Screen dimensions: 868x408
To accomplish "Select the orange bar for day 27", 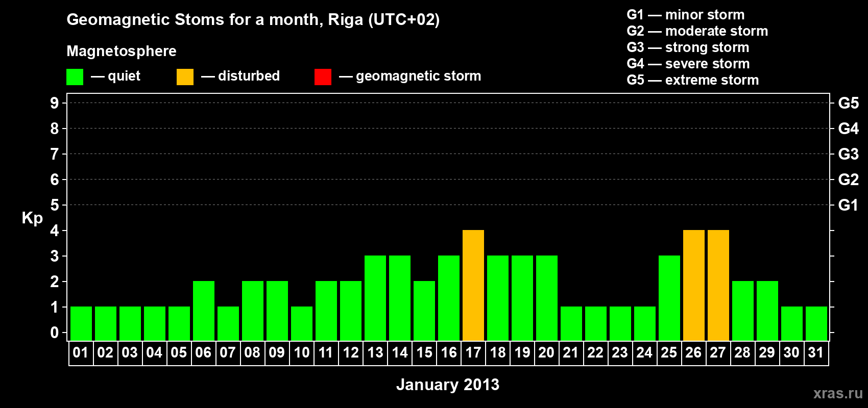I will 718,285.
